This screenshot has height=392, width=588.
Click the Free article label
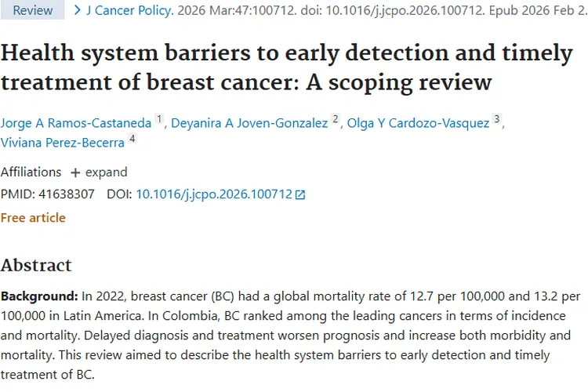33,217
